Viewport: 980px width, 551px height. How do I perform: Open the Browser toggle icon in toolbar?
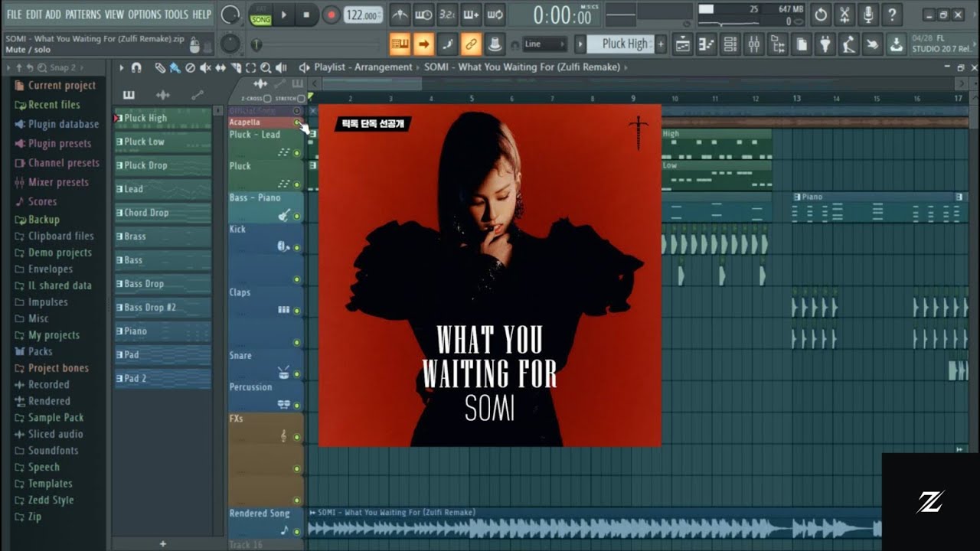click(778, 44)
